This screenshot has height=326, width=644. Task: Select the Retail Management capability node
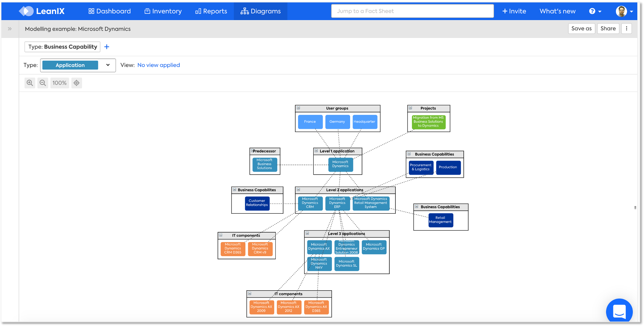pyautogui.click(x=441, y=220)
